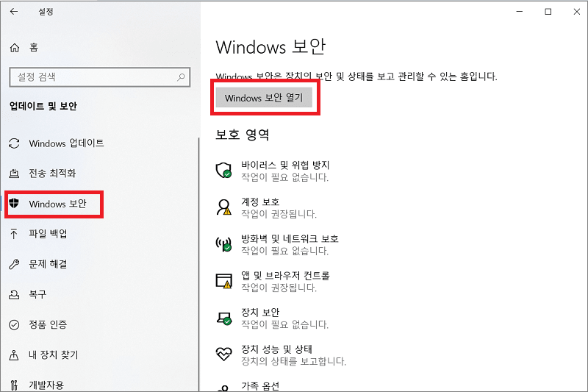Click the firewall network signal icon

click(x=224, y=244)
